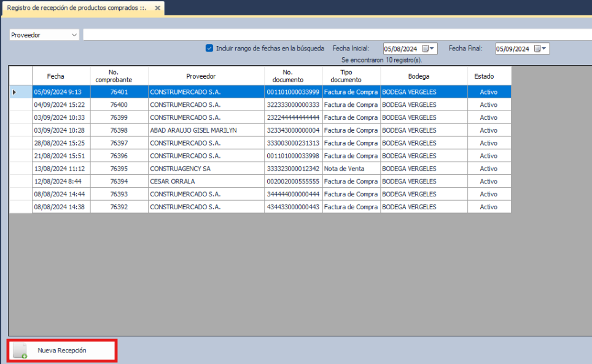This screenshot has height=364, width=592.
Task: Expand the Fecha Inicial dropdown arrow
Action: click(433, 49)
